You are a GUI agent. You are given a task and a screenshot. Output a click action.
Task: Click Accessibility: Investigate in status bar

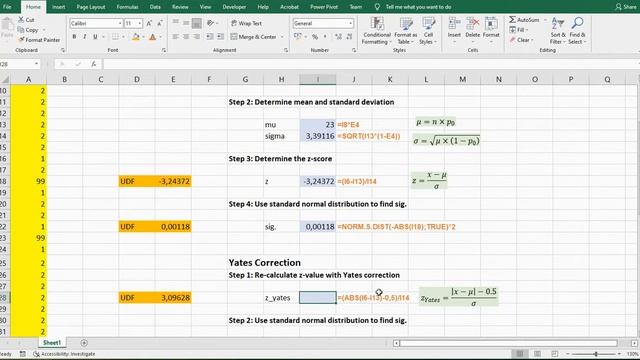[x=64, y=354]
